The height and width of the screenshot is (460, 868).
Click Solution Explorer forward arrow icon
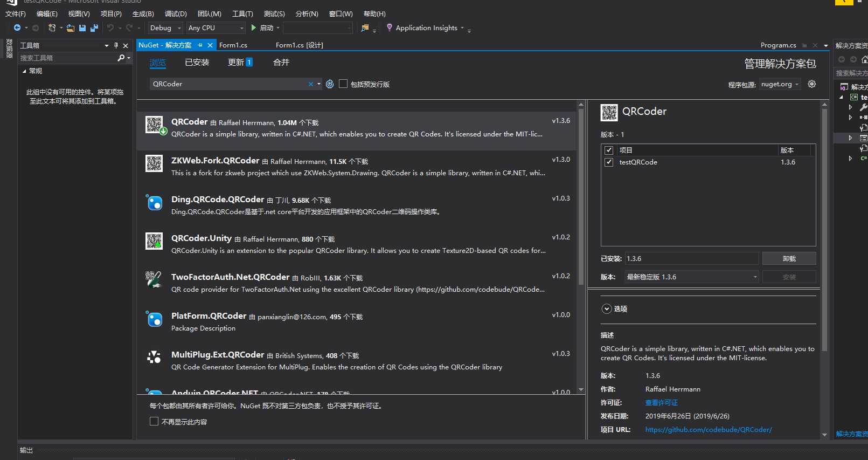click(853, 59)
